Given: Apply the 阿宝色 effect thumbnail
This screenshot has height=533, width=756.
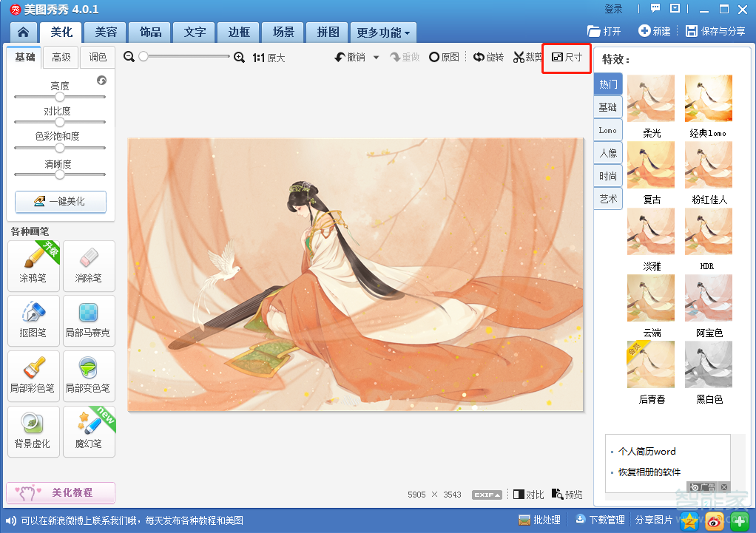Looking at the screenshot, I should [708, 298].
